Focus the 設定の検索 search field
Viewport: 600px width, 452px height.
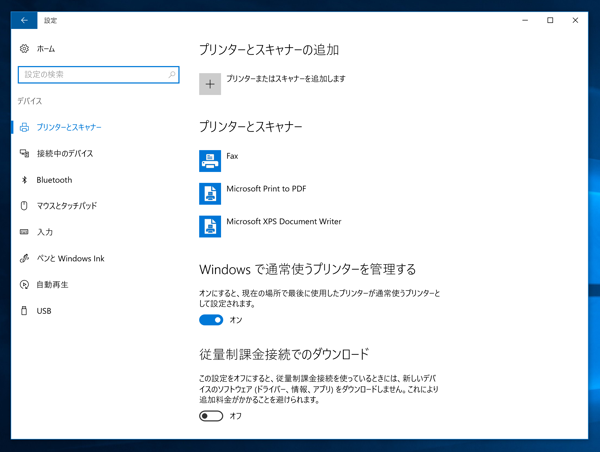click(99, 75)
